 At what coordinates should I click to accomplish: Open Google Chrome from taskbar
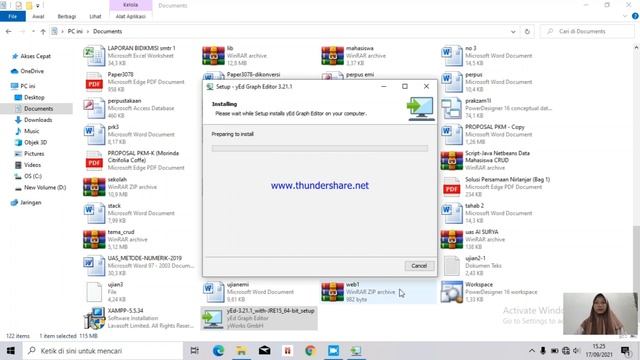coord(310,351)
